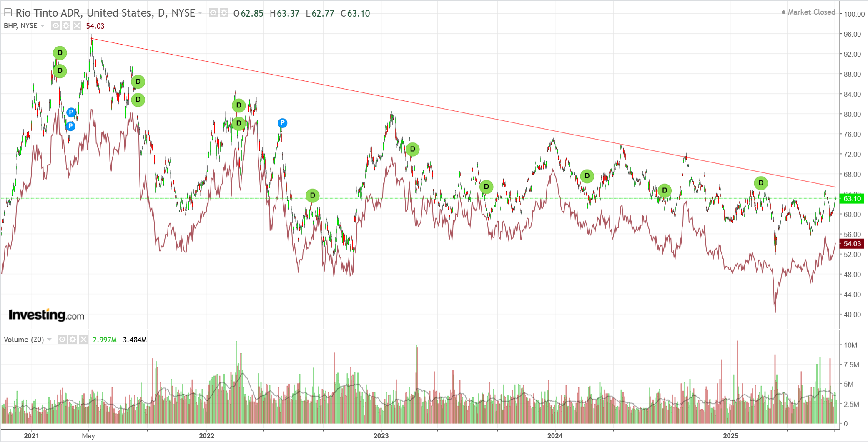Click the 7.5M volume axis label
Image resolution: width=868 pixels, height=442 pixels.
851,365
